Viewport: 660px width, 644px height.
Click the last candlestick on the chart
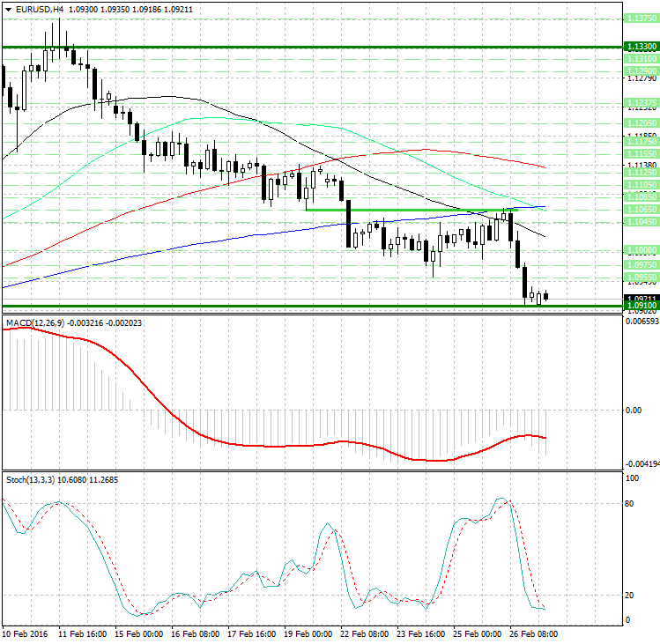[x=546, y=296]
